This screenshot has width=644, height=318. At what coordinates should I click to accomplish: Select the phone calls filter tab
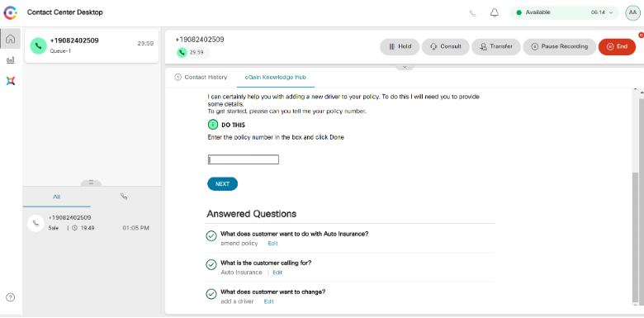(124, 197)
